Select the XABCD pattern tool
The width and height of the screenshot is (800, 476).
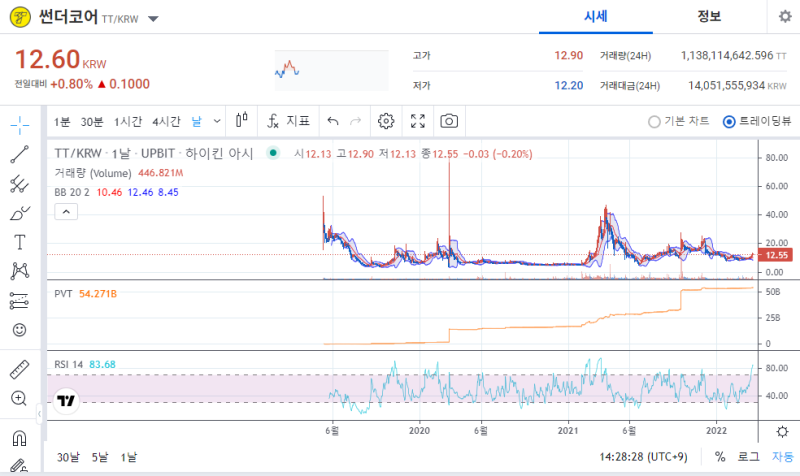point(19,271)
